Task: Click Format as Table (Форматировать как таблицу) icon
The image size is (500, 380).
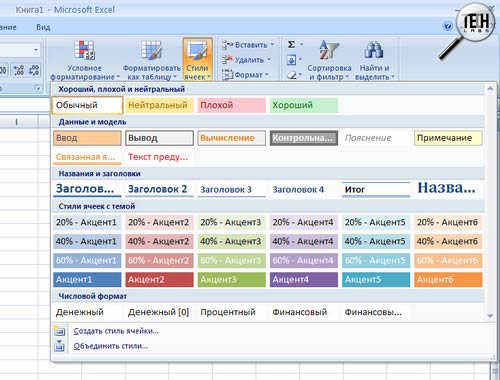Action: (x=151, y=51)
